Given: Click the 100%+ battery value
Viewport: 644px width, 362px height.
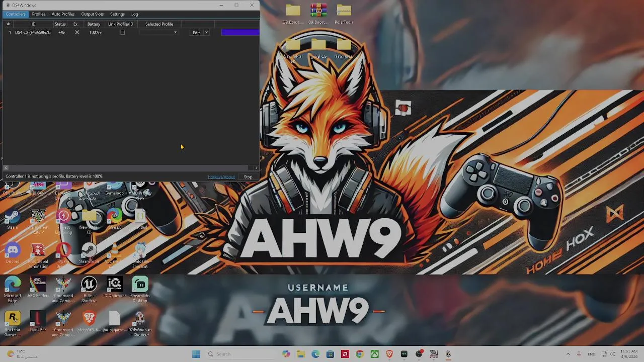Looking at the screenshot, I should (x=95, y=32).
